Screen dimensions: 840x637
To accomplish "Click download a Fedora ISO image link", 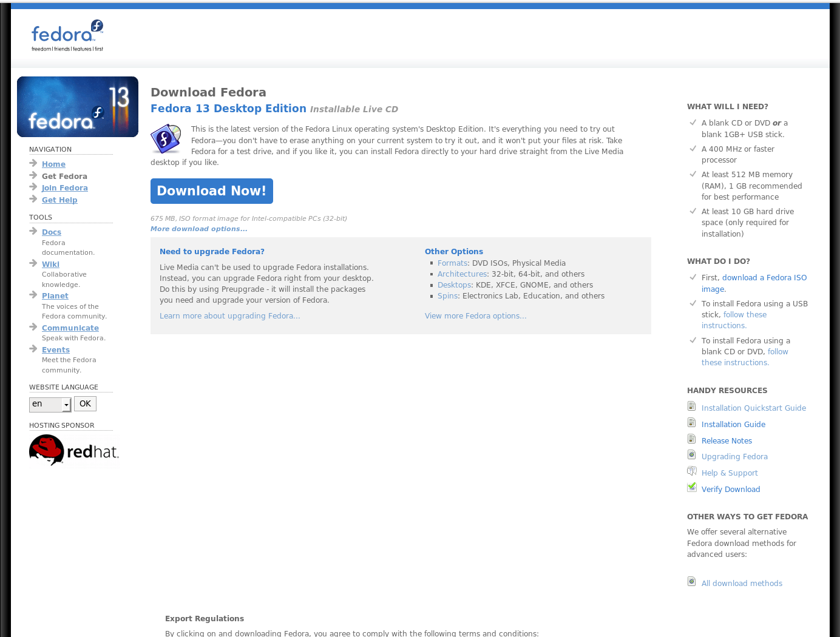I will click(x=754, y=283).
